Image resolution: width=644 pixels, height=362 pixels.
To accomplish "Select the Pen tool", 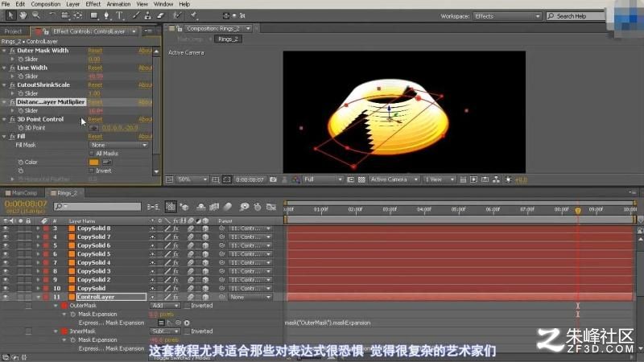I will [106, 15].
